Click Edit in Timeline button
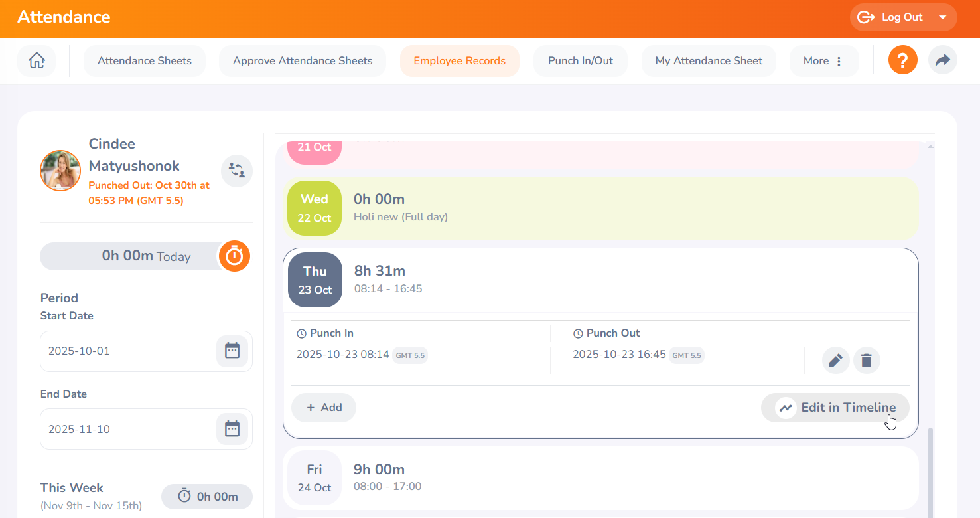Image resolution: width=980 pixels, height=518 pixels. 835,408
